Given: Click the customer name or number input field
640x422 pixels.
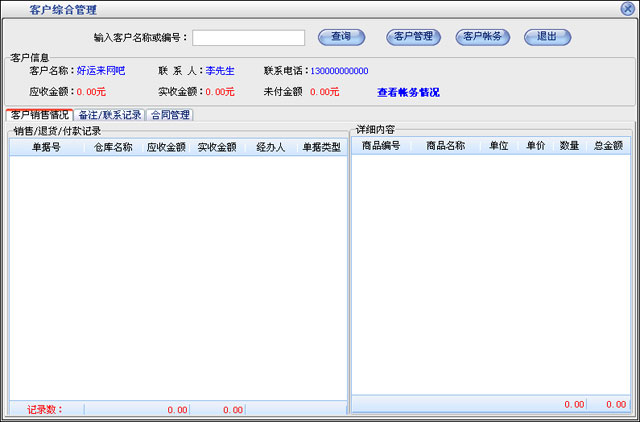Looking at the screenshot, I should [x=248, y=38].
